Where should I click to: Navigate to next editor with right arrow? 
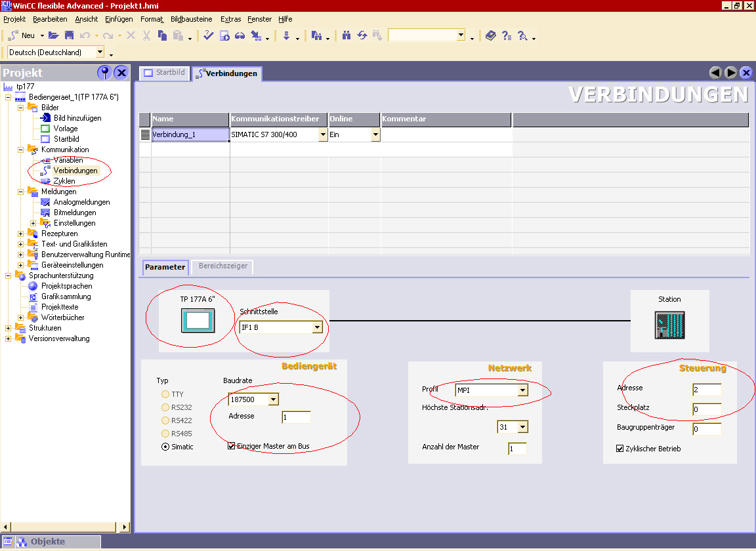pos(731,73)
